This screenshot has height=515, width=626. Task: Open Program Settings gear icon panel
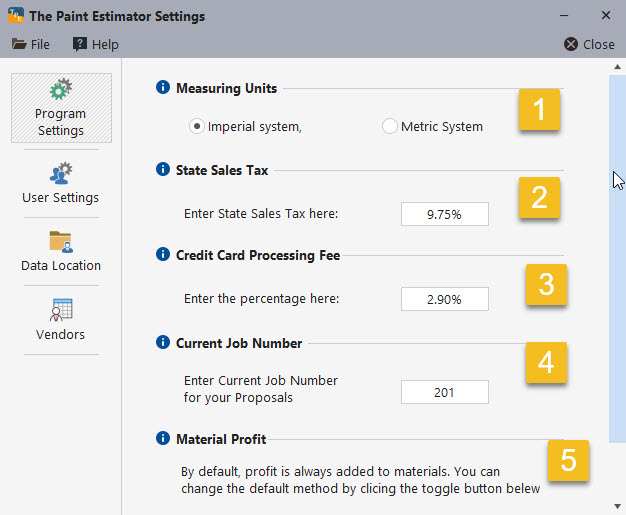60,108
